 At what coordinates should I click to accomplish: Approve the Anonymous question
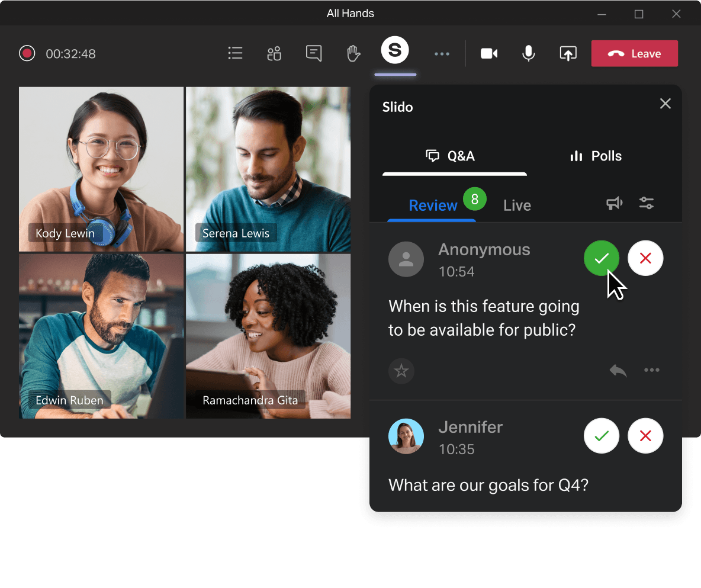click(602, 258)
